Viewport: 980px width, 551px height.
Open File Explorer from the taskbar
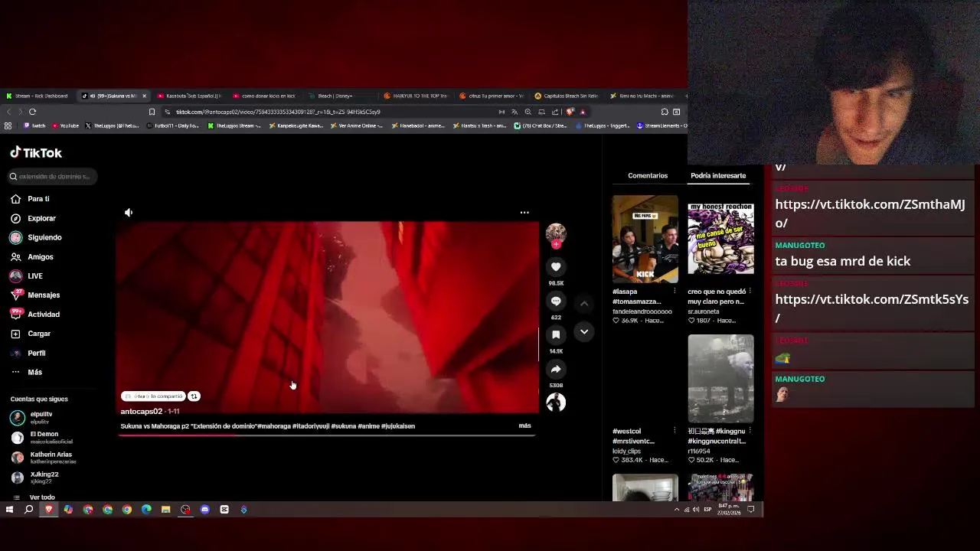click(165, 510)
